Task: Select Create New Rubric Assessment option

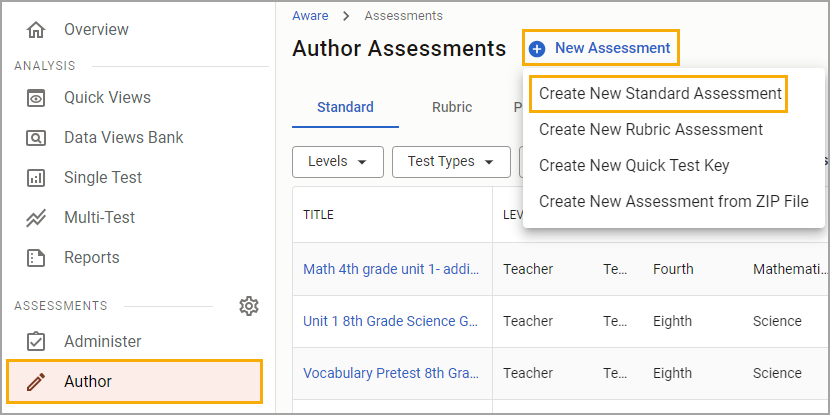Action: point(651,130)
